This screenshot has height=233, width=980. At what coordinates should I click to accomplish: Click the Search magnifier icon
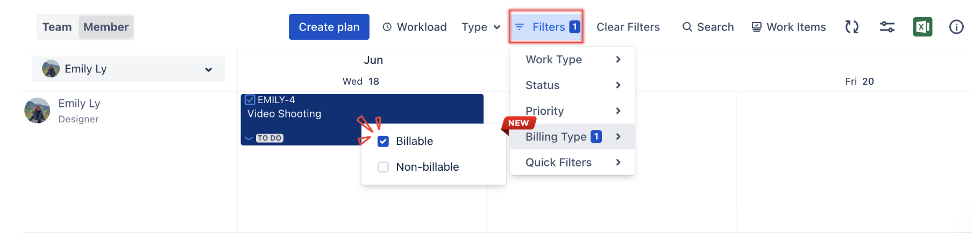687,27
